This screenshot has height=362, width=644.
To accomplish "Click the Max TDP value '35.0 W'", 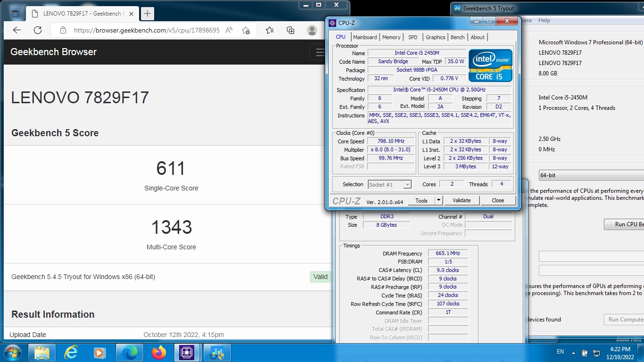I will [456, 61].
